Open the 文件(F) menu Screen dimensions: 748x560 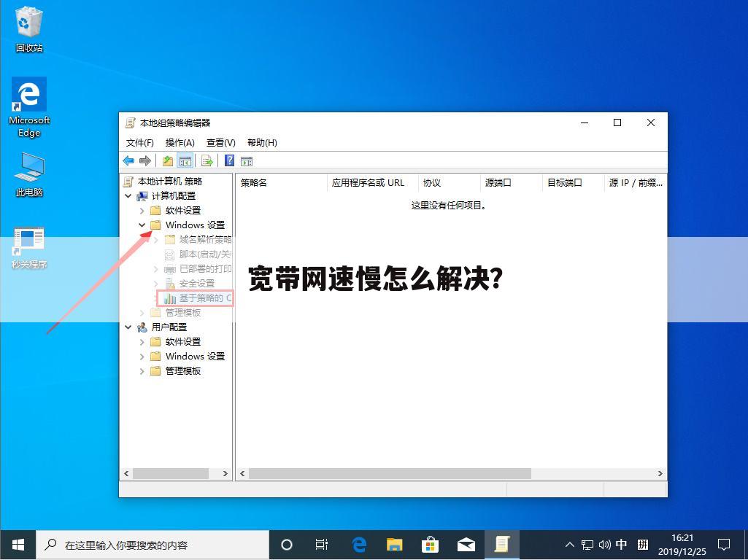139,142
